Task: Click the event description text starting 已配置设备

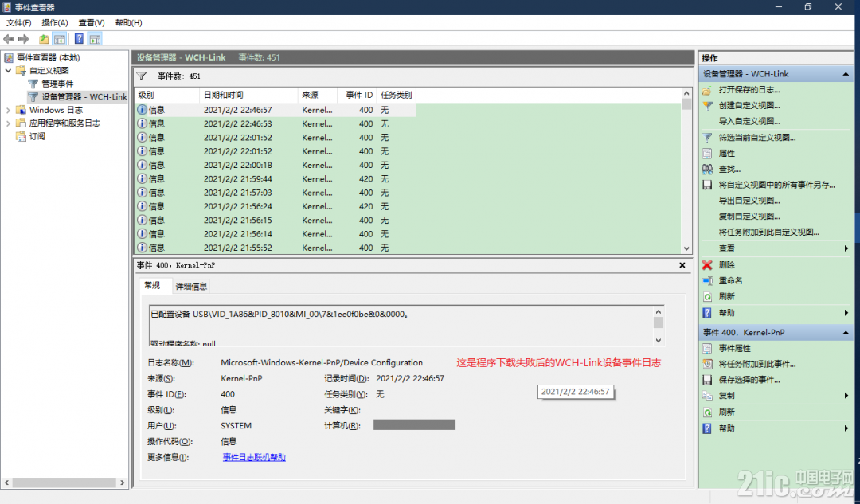Action: 279,315
